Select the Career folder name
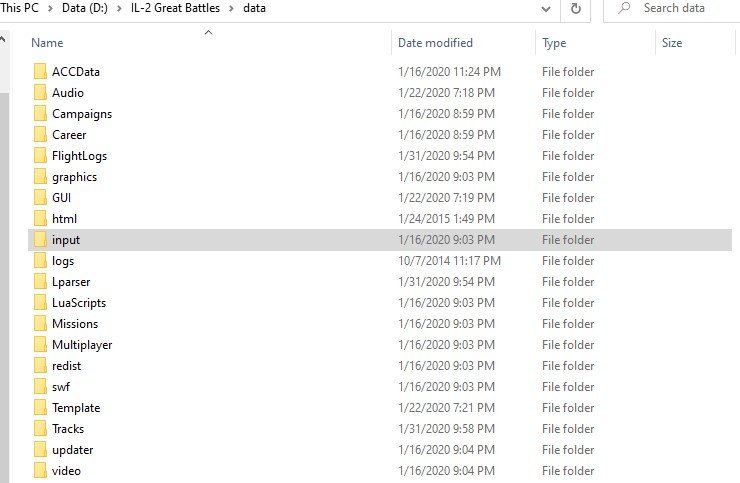 coord(69,135)
